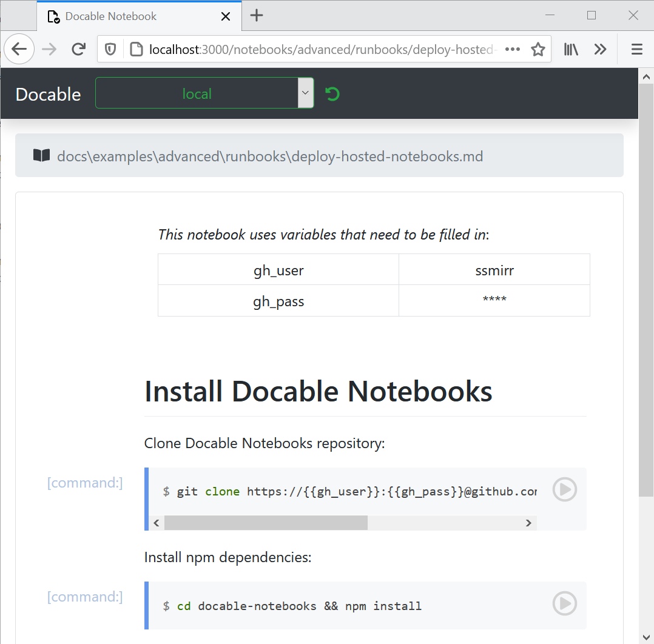Open the page actions three-dot menu

coord(512,49)
